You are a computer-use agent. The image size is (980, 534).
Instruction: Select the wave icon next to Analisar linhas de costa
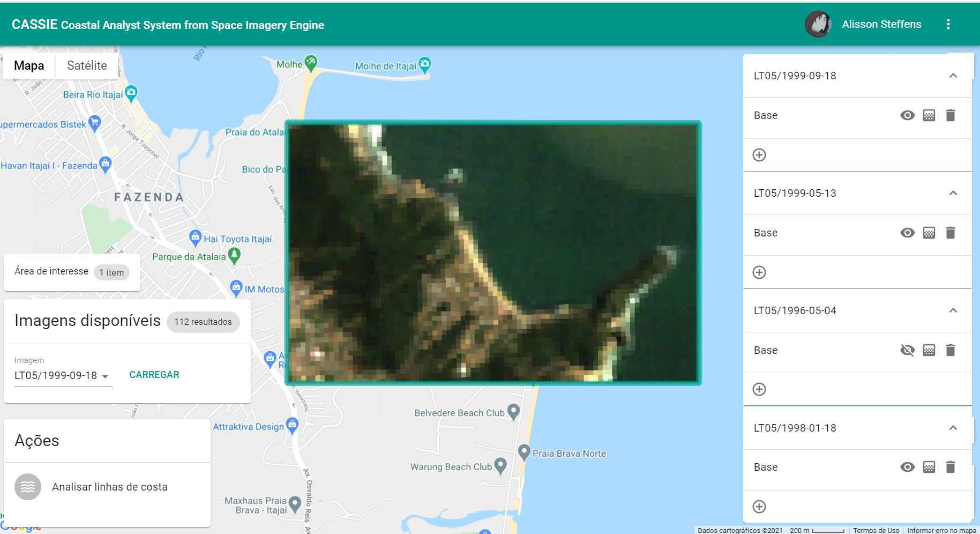pyautogui.click(x=27, y=487)
